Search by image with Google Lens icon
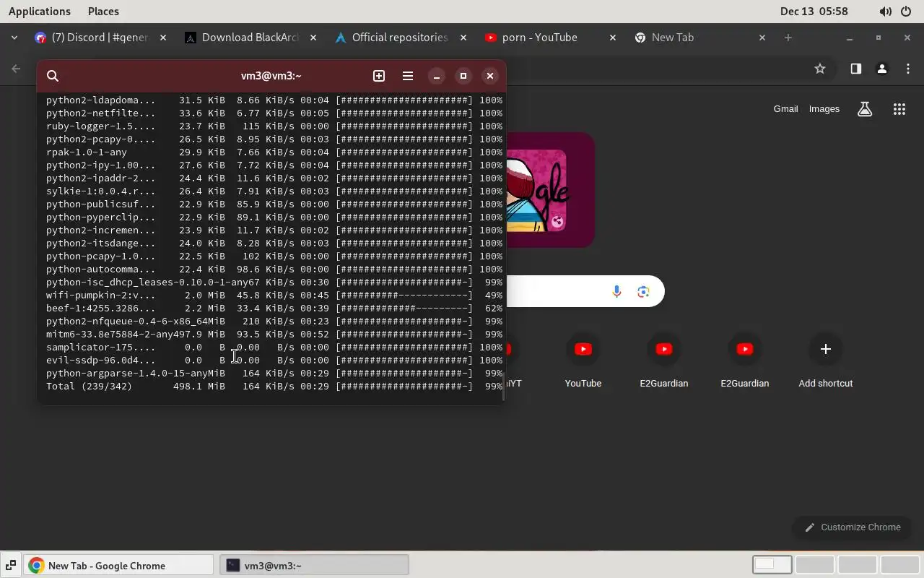This screenshot has height=578, width=924. click(x=643, y=291)
